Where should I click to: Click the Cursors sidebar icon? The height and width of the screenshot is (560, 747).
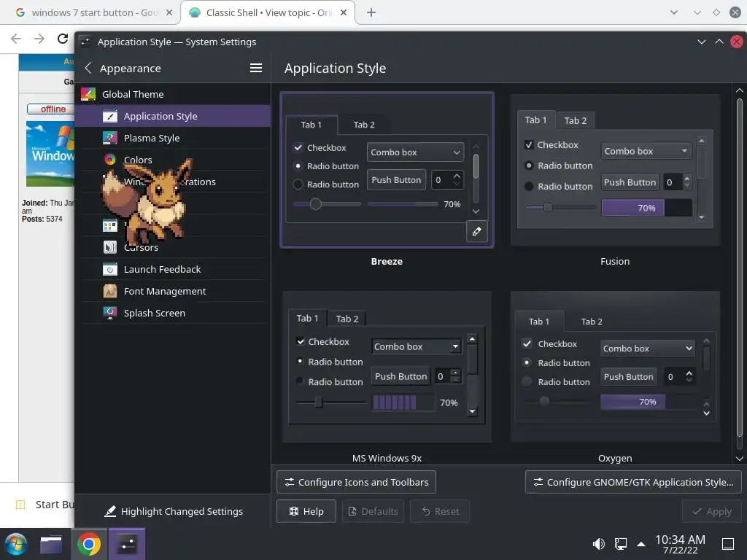(x=110, y=247)
